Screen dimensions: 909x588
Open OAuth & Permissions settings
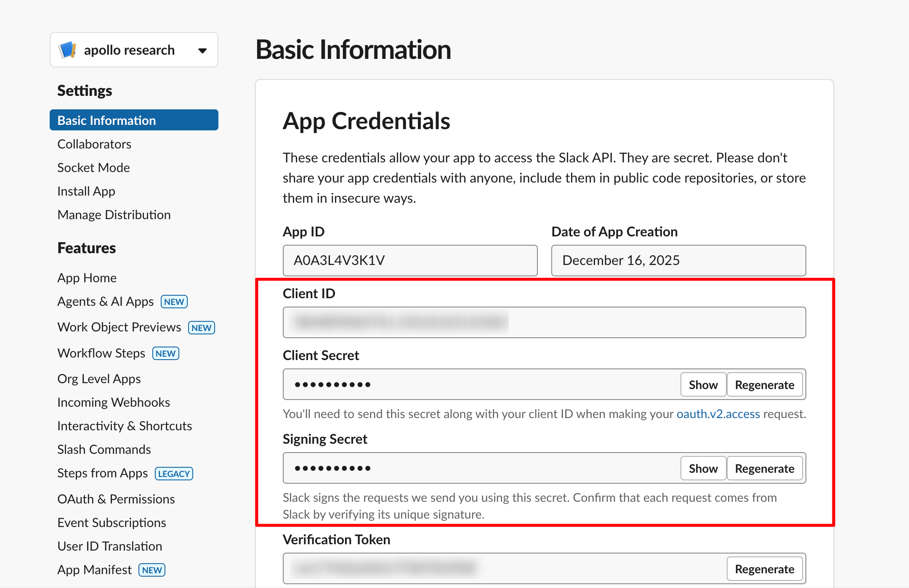(116, 499)
